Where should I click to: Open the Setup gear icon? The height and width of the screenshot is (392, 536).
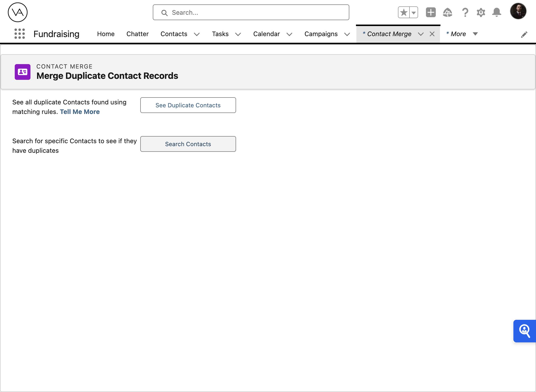[x=481, y=12]
